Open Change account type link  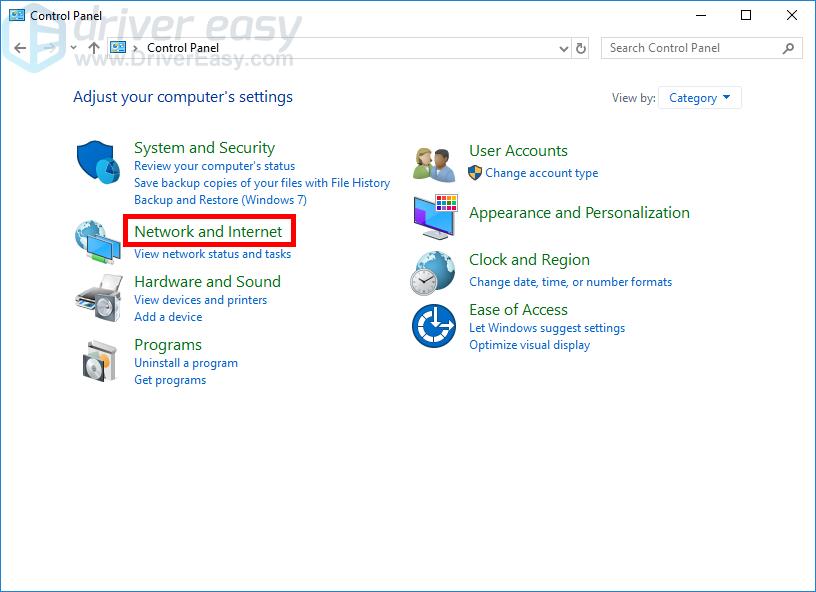541,173
